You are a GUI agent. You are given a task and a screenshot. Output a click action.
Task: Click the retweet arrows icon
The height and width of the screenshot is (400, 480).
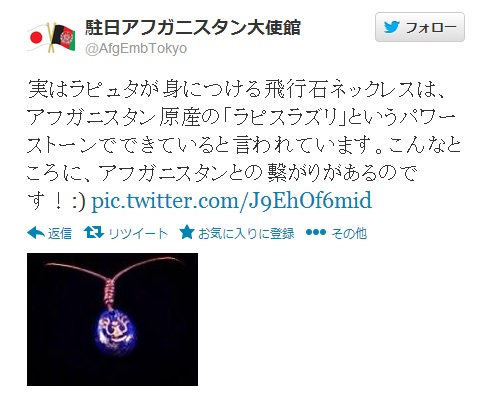tap(94, 233)
